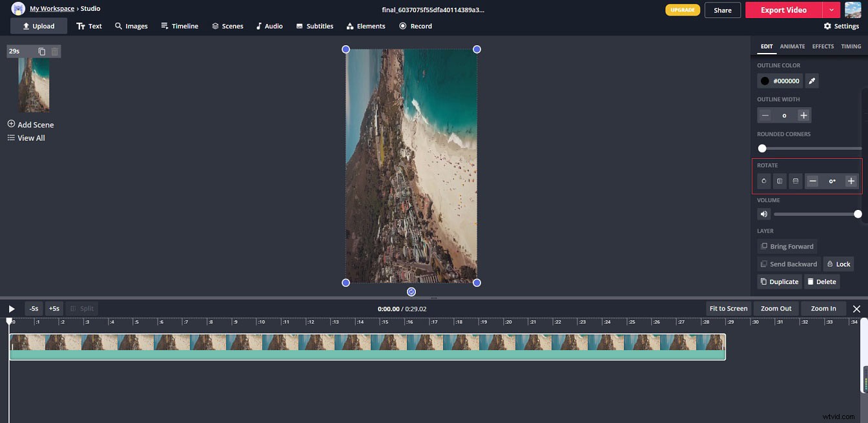Switch to the Effects tab
The image size is (868, 423).
point(823,46)
